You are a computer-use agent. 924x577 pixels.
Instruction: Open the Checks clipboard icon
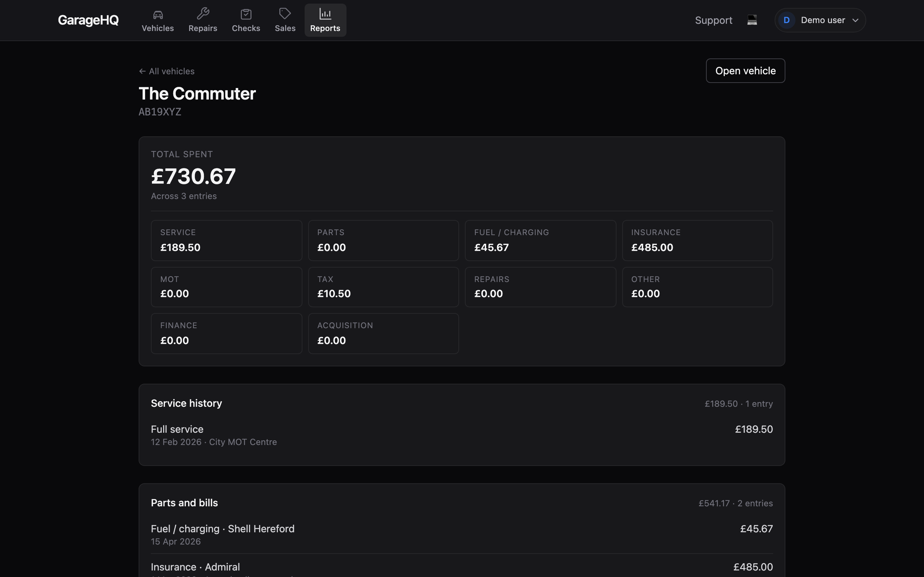(x=246, y=14)
